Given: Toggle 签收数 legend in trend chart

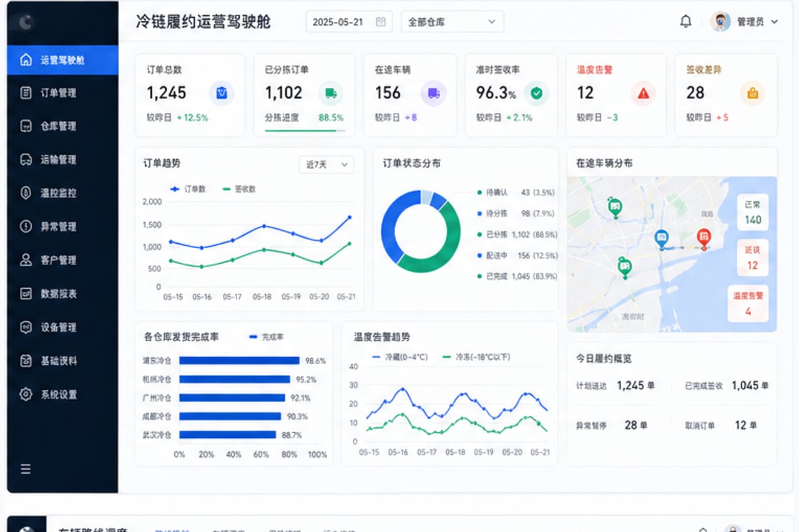Looking at the screenshot, I should click(x=239, y=189).
